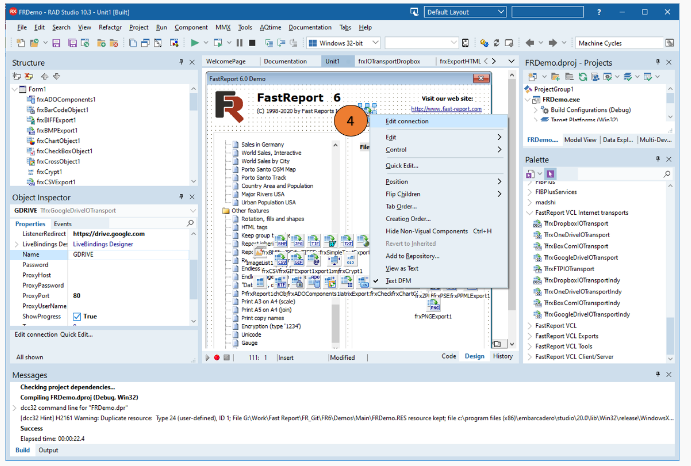Click the Back navigation arrow

[530, 43]
